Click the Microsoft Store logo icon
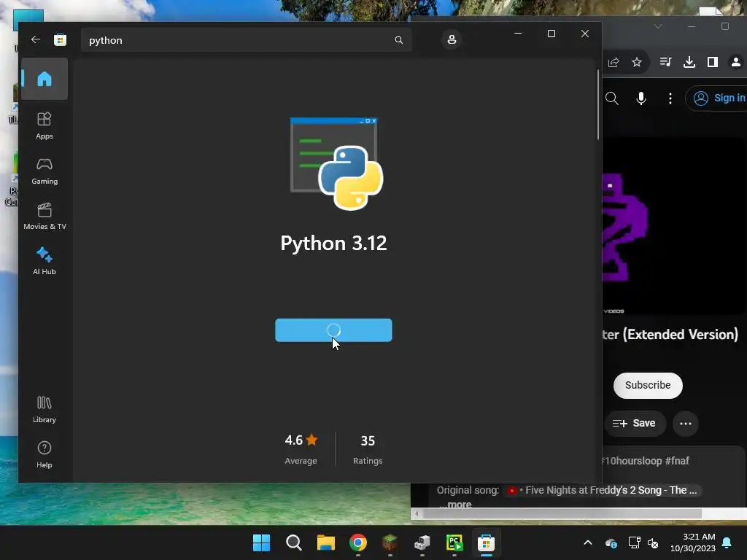The width and height of the screenshot is (747, 560). tap(60, 39)
